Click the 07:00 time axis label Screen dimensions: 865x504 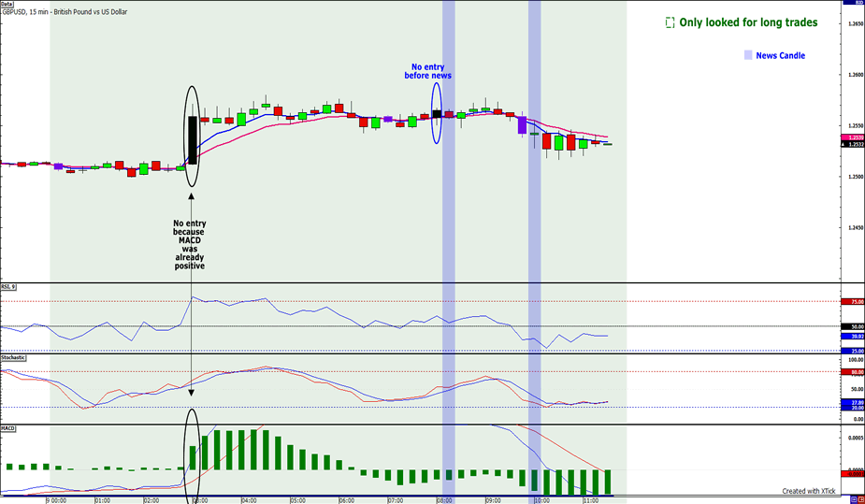[395, 500]
